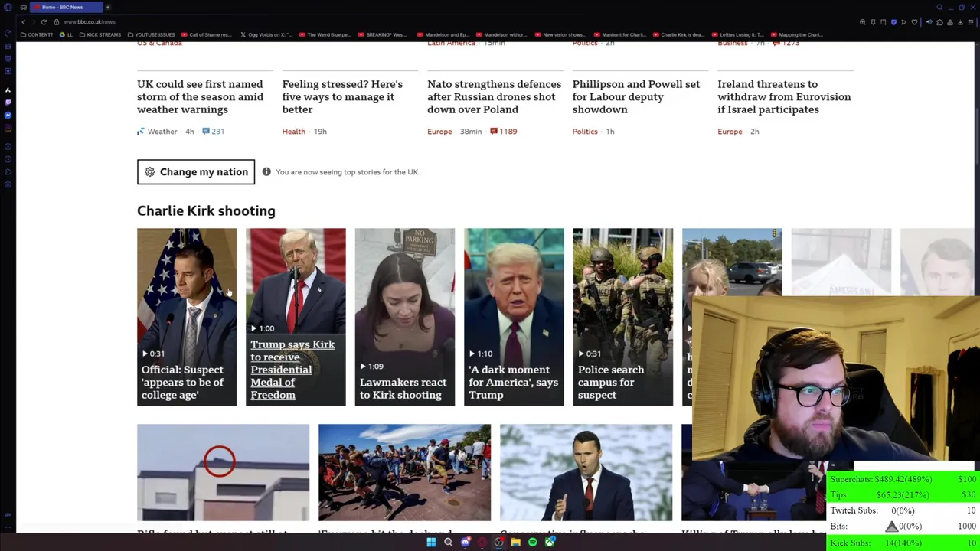Open the CONTENT? bookmarks folder
Screen dimensions: 980x551
click(x=37, y=34)
